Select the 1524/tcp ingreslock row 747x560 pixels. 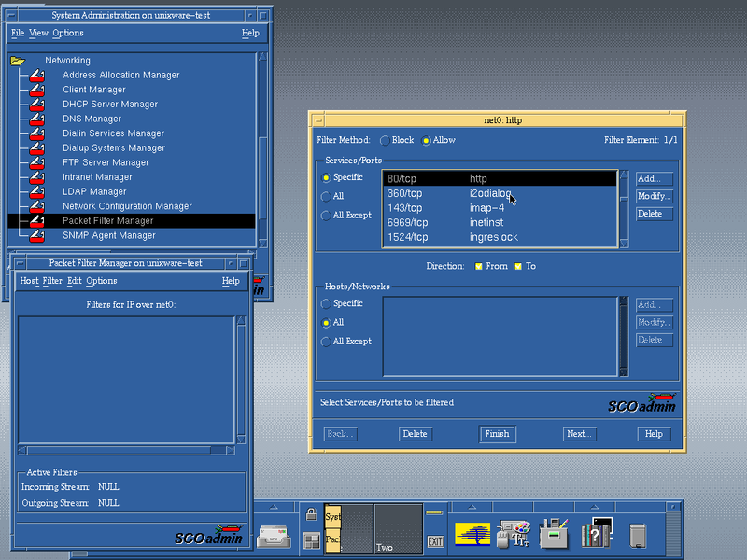pos(500,237)
